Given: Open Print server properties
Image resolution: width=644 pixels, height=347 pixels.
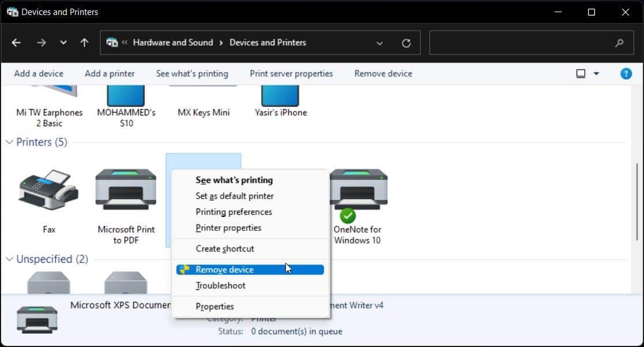Looking at the screenshot, I should tap(291, 73).
